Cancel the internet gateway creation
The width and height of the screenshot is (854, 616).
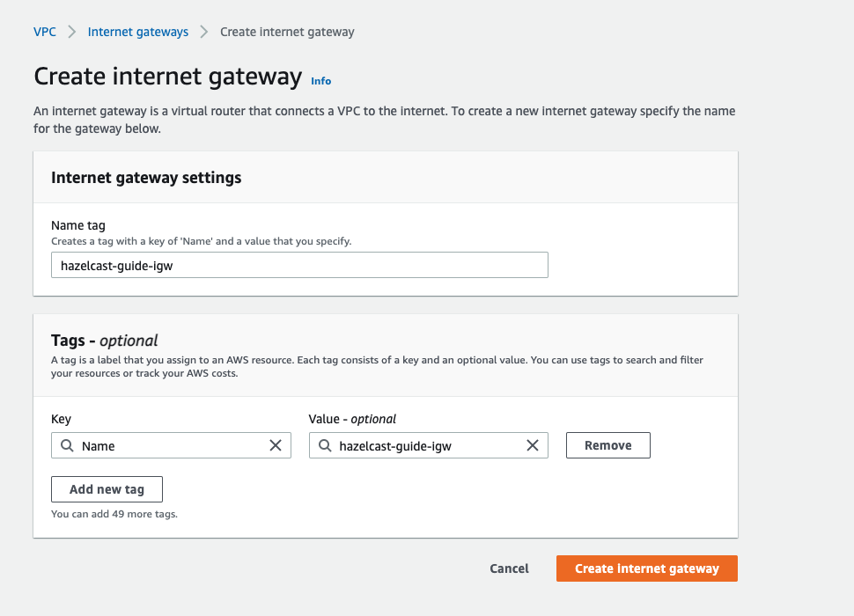(x=509, y=568)
